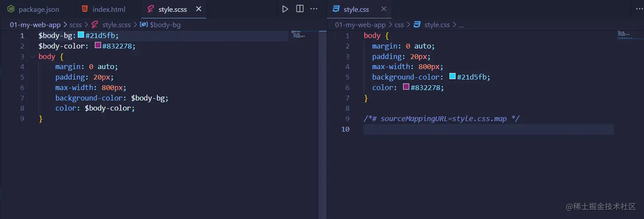
Task: Click $body-bg symbol in breadcrumb
Action: tap(165, 25)
